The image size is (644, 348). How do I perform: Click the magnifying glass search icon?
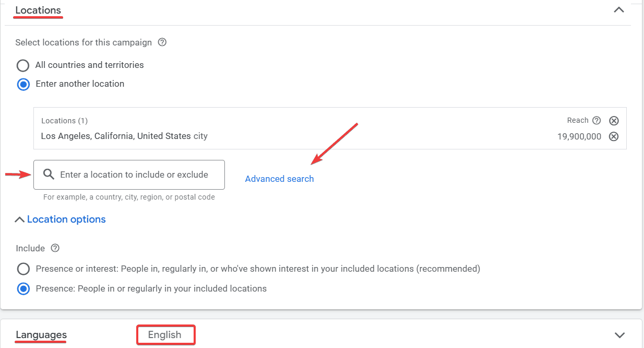49,174
